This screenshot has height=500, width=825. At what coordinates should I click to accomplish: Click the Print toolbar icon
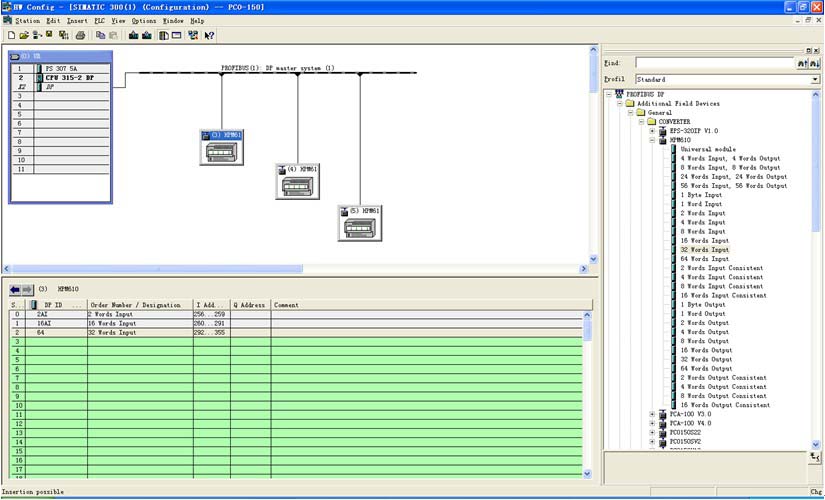pyautogui.click(x=80, y=35)
